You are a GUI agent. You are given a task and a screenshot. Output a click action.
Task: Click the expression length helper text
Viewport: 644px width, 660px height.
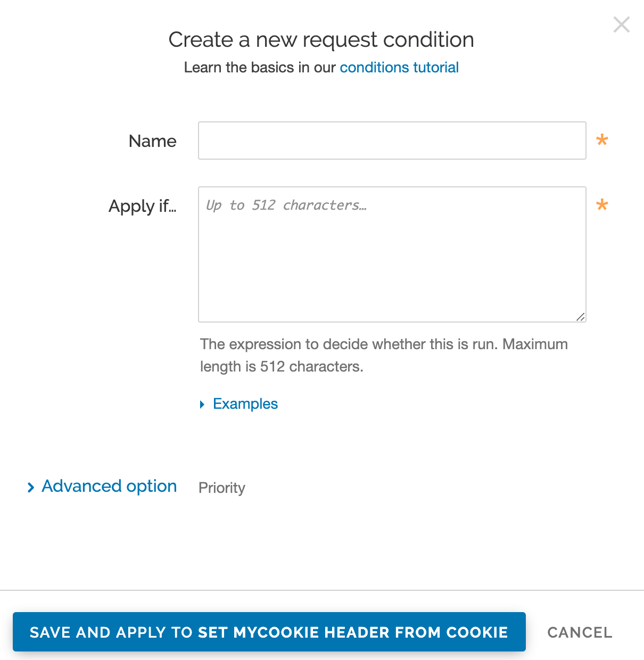(x=384, y=355)
